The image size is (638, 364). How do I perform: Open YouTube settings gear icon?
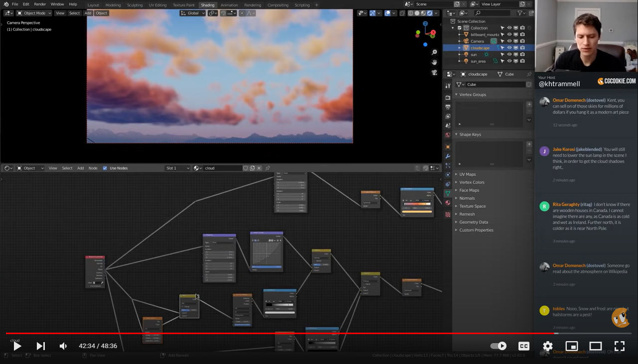point(548,346)
